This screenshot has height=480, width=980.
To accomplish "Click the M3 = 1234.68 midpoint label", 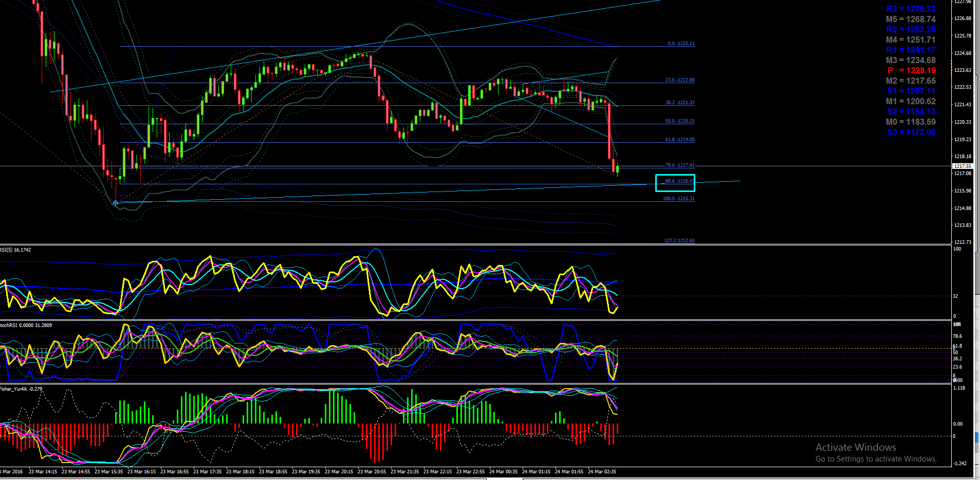I will 911,61.
